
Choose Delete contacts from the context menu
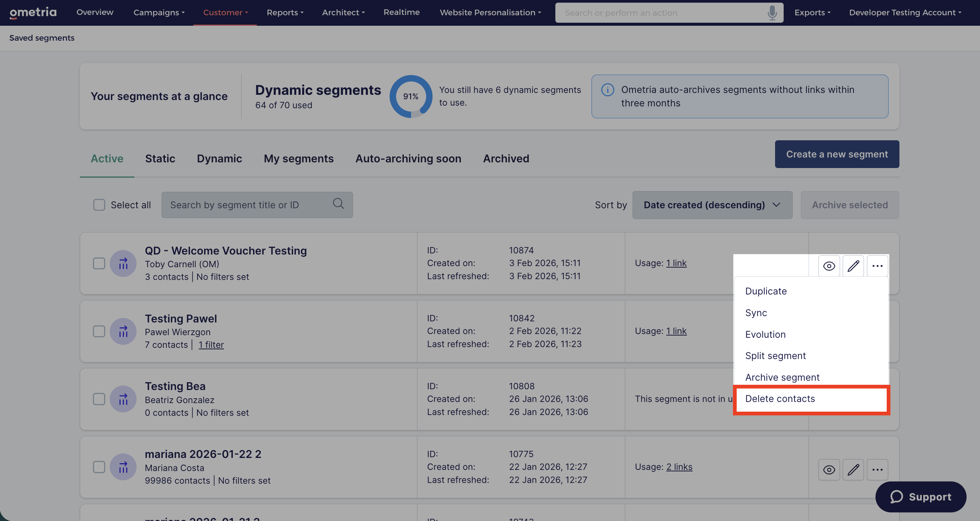pos(811,399)
